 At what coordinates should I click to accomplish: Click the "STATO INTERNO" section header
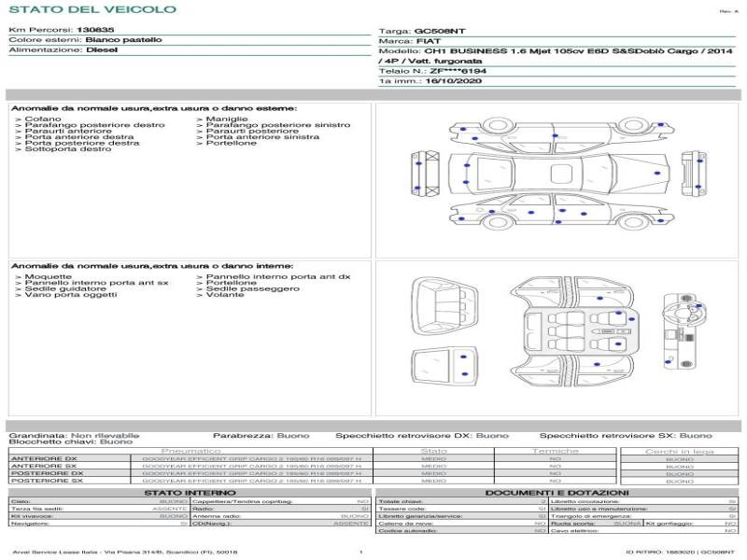coord(190,493)
